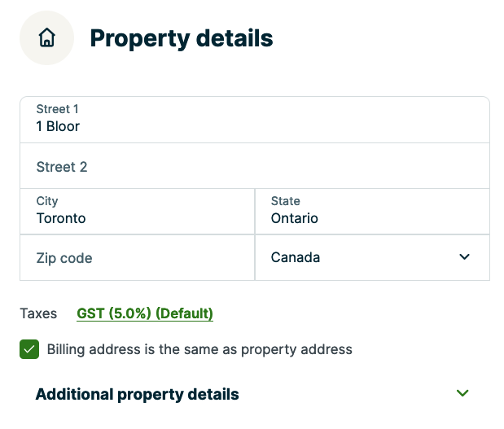Click the black chevron in the Canada field

click(x=464, y=257)
